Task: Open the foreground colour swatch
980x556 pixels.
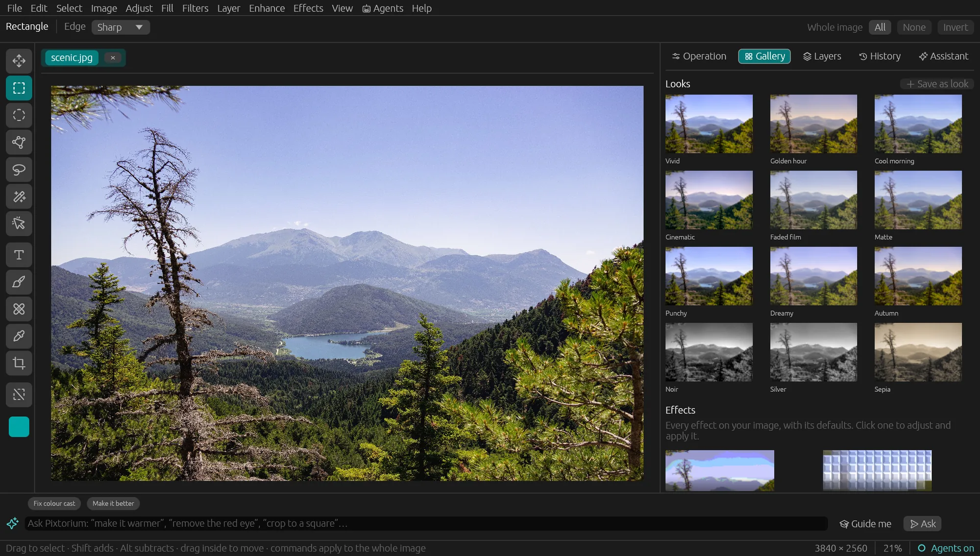Action: (x=19, y=427)
